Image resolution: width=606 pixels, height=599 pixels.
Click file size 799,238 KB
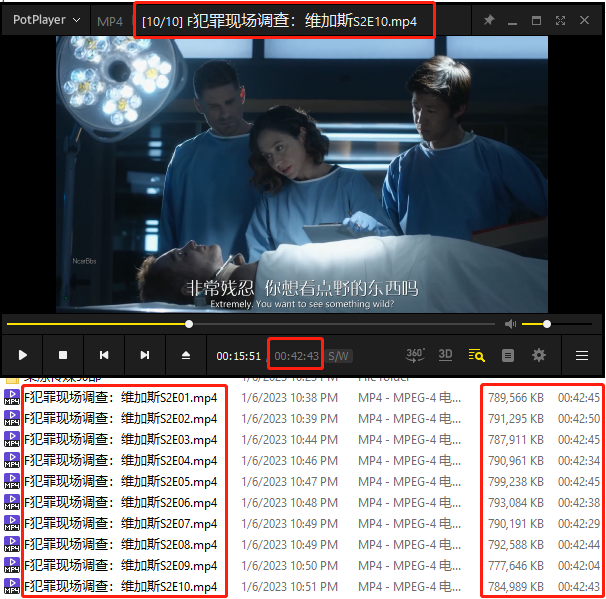pyautogui.click(x=516, y=482)
